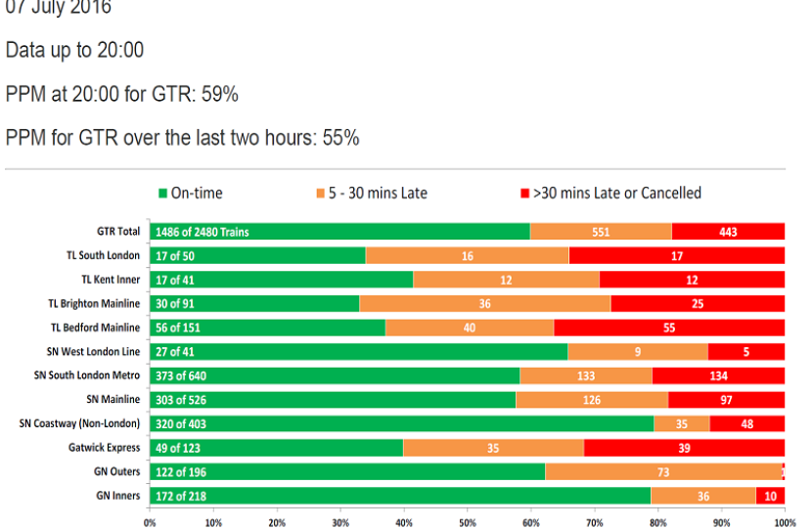Select the red 39 segment for Gatwick Express
The width and height of the screenshot is (812, 528).
point(684,448)
